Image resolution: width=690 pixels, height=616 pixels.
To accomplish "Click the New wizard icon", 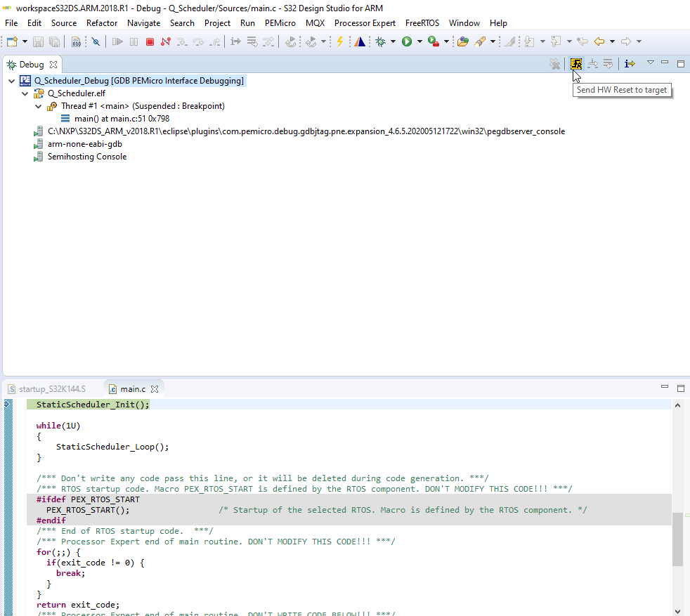I will click(x=13, y=42).
